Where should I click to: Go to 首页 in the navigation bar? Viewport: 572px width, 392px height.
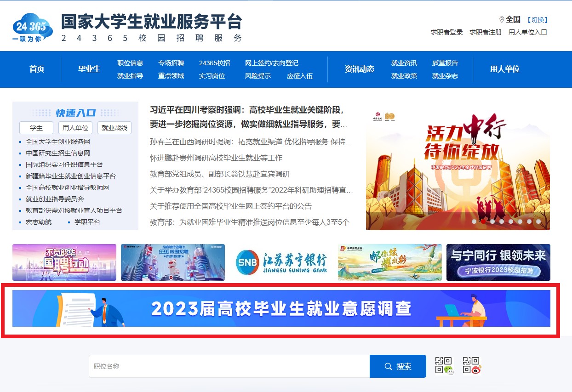pyautogui.click(x=37, y=69)
